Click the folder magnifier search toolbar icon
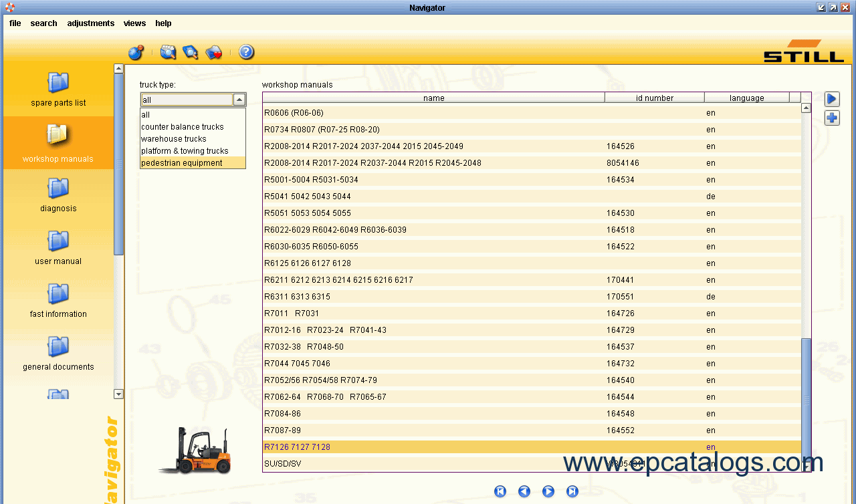 pos(168,52)
